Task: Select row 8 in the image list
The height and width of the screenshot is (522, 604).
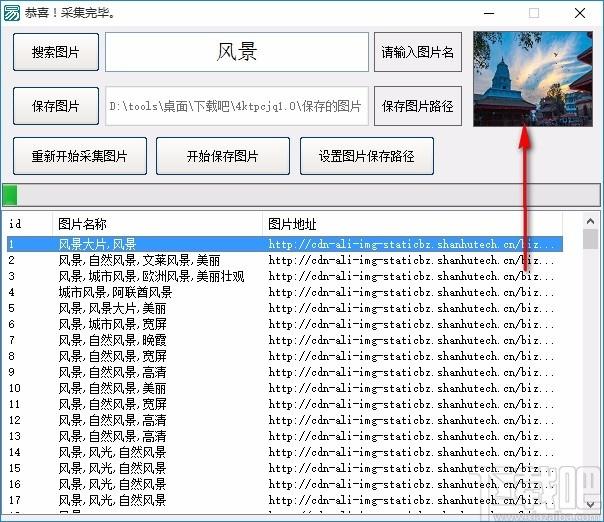Action: click(112, 356)
